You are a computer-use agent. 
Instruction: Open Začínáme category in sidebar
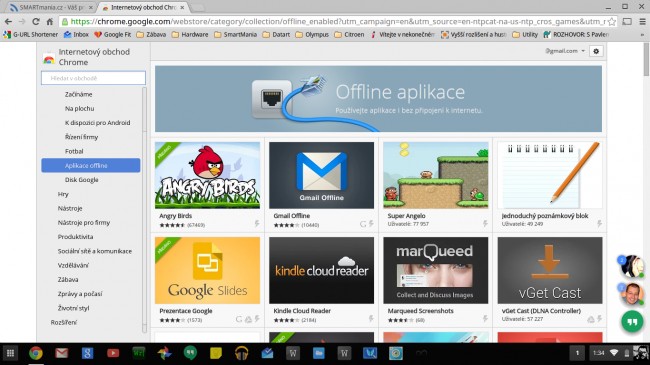pyautogui.click(x=78, y=95)
